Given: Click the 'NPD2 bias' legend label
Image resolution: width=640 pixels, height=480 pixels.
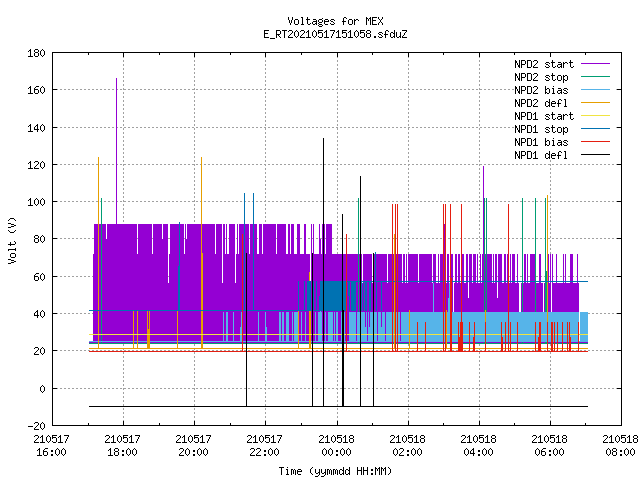Looking at the screenshot, I should [x=541, y=90].
